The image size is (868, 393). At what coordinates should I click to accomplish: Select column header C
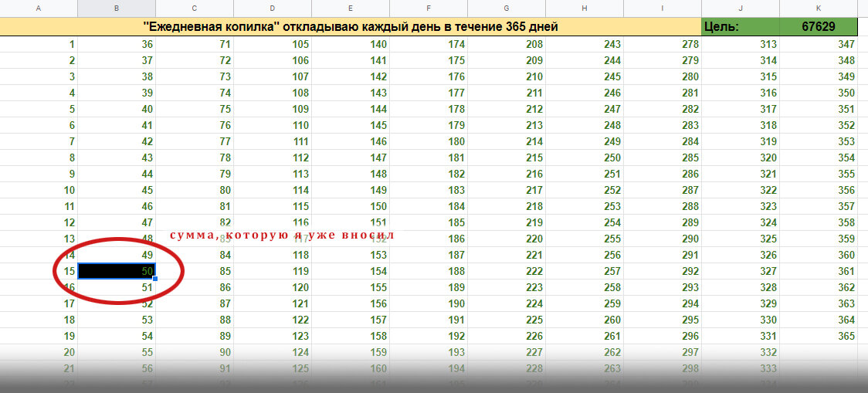(x=195, y=8)
